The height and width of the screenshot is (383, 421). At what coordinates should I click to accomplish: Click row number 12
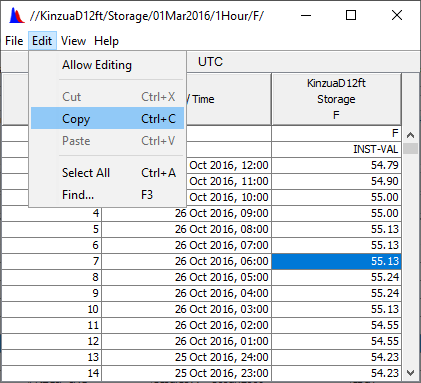52,341
